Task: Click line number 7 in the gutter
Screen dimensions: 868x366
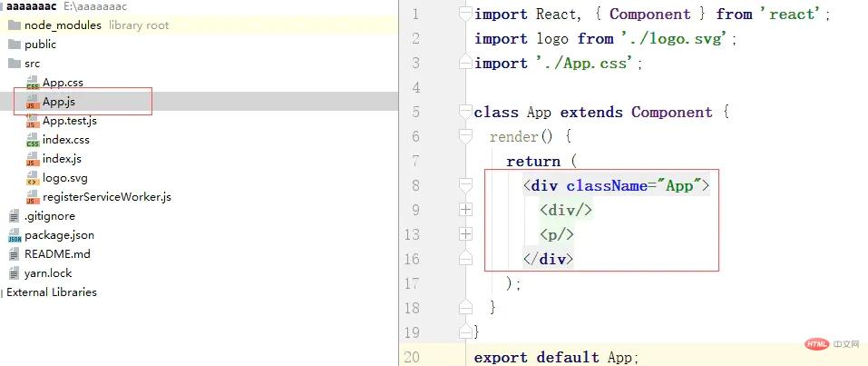Action: pos(415,162)
